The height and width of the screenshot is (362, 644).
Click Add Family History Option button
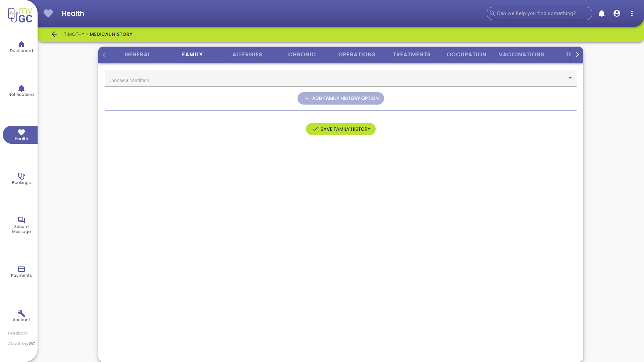coord(340,98)
